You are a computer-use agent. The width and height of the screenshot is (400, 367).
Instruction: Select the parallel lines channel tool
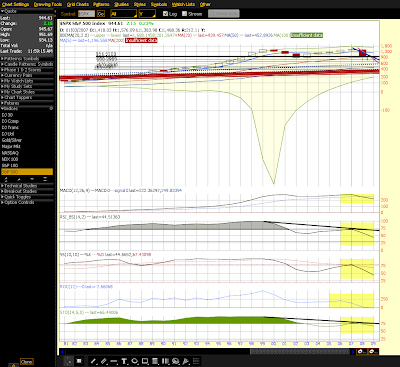pos(104,361)
